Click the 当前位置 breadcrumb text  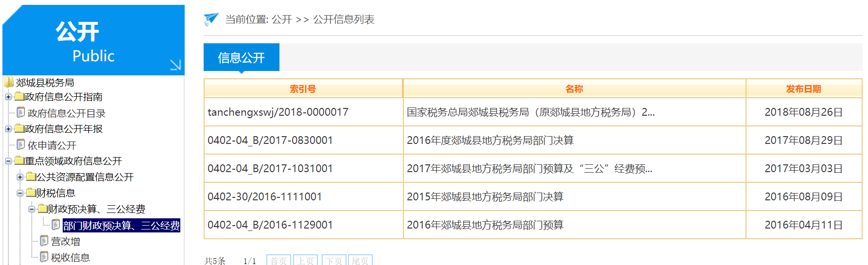[247, 19]
